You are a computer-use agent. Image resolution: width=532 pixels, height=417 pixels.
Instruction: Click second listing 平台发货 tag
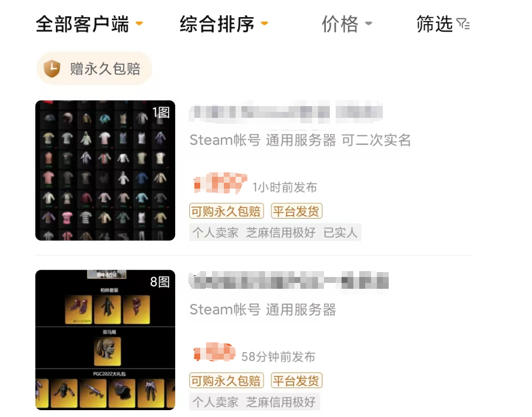coord(296,381)
